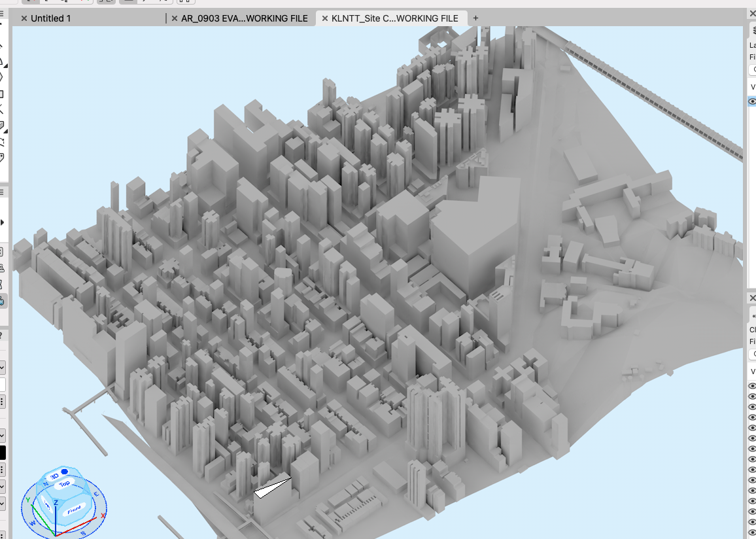Click the N compass marker on the view ring
The height and width of the screenshot is (539, 756).
coord(46,484)
